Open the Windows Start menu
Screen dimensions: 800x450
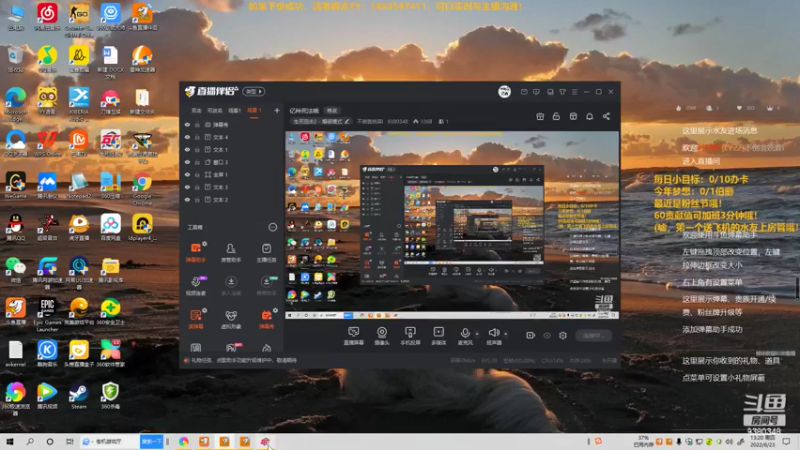(10, 441)
